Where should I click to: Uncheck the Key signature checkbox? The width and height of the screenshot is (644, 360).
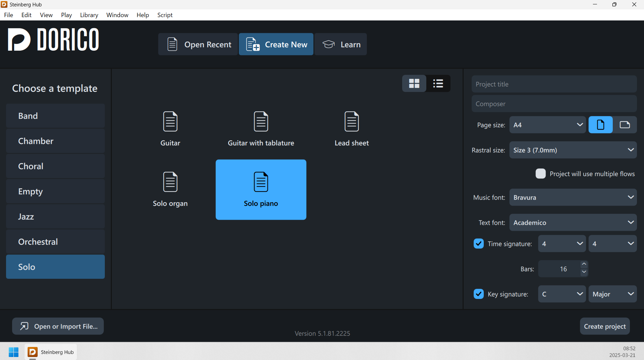click(x=479, y=294)
